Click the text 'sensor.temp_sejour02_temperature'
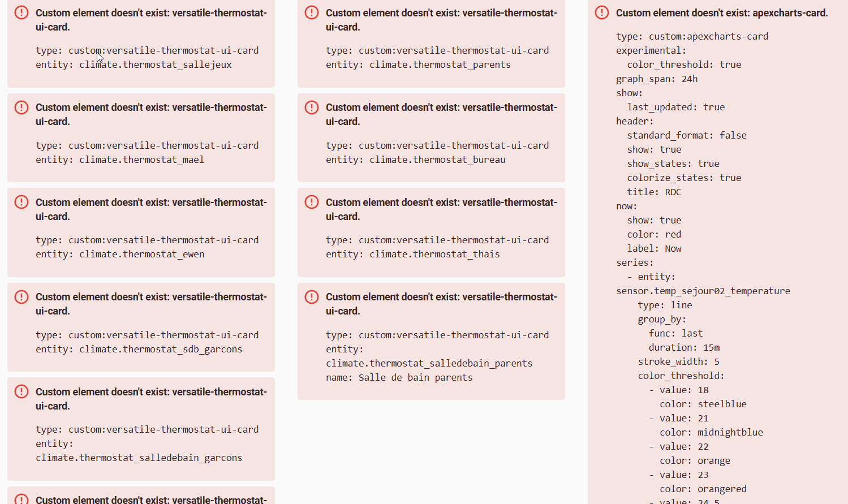The width and height of the screenshot is (848, 504). (x=703, y=291)
